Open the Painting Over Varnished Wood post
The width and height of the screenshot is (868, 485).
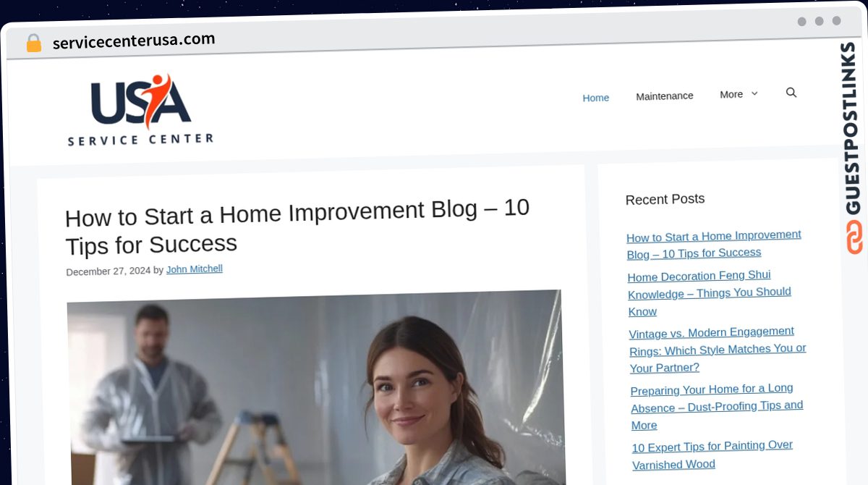coord(712,455)
